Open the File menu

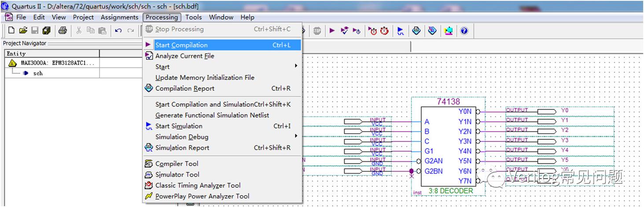pyautogui.click(x=21, y=17)
